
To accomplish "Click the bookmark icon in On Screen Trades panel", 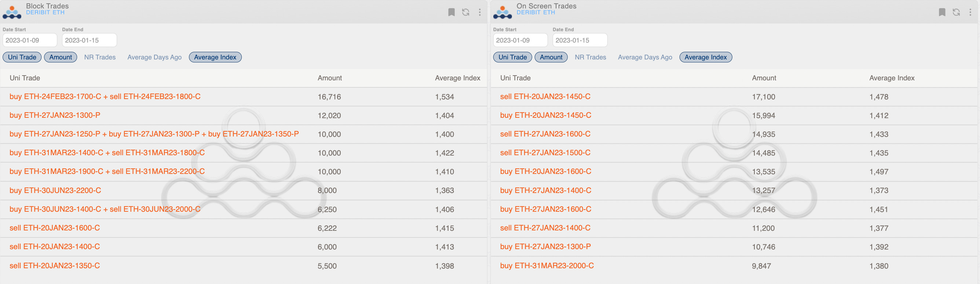I will click(x=942, y=12).
